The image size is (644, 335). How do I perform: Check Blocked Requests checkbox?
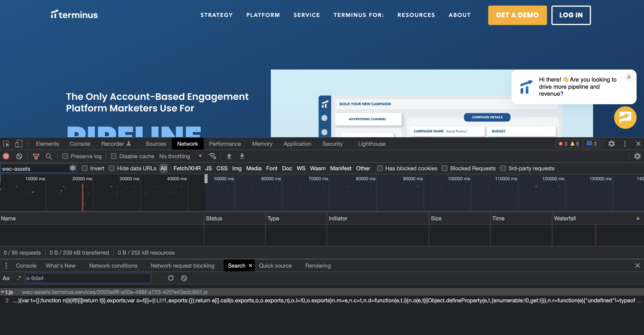(x=445, y=168)
